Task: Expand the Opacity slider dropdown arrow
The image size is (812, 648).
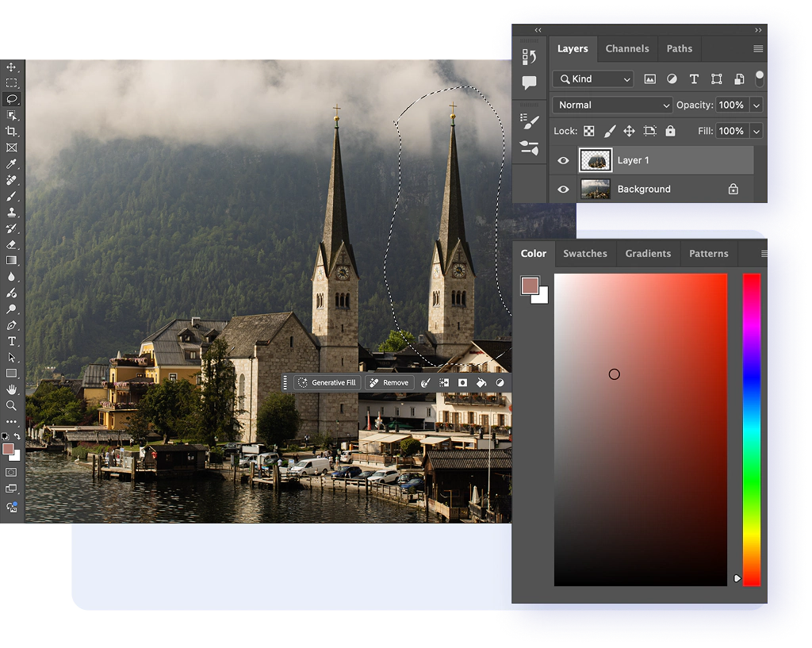Action: click(756, 105)
